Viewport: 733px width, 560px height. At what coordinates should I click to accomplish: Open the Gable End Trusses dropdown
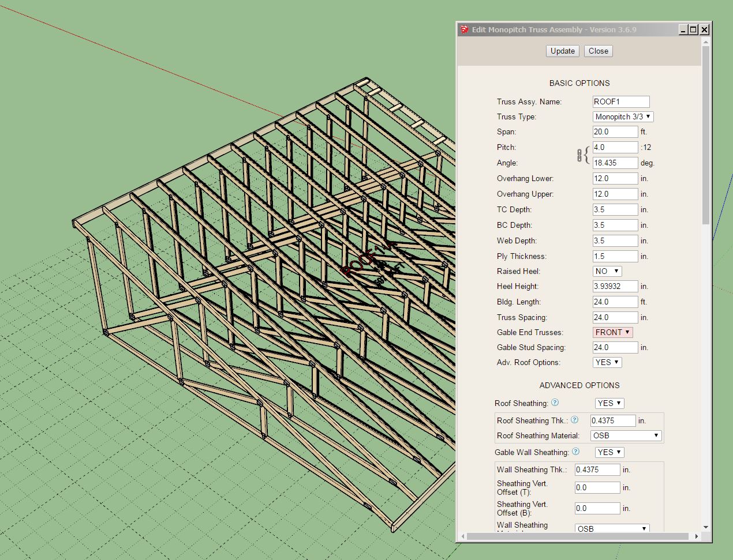pyautogui.click(x=612, y=332)
